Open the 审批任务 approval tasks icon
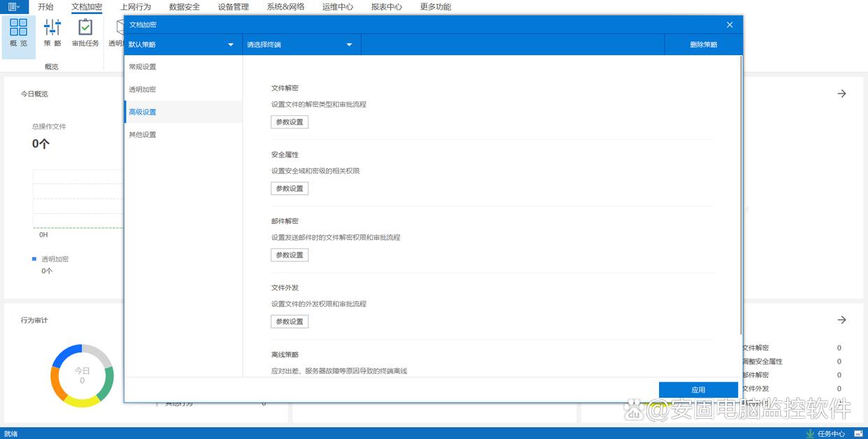868x439 pixels. coord(85,33)
